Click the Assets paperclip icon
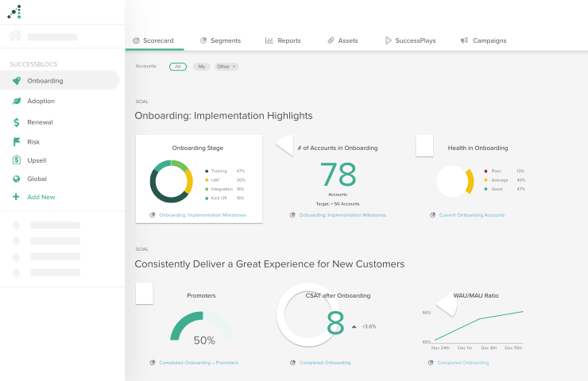 click(331, 40)
